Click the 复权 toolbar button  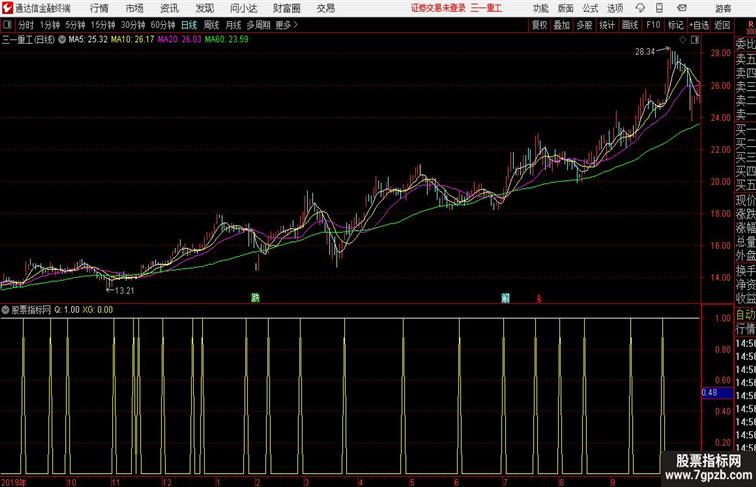tap(539, 25)
